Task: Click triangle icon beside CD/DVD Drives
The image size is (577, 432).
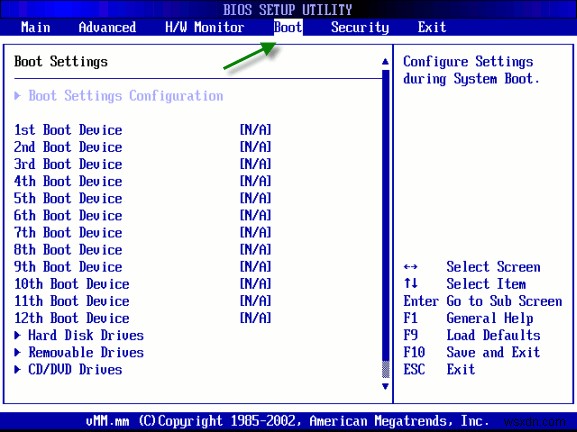Action: click(x=17, y=369)
